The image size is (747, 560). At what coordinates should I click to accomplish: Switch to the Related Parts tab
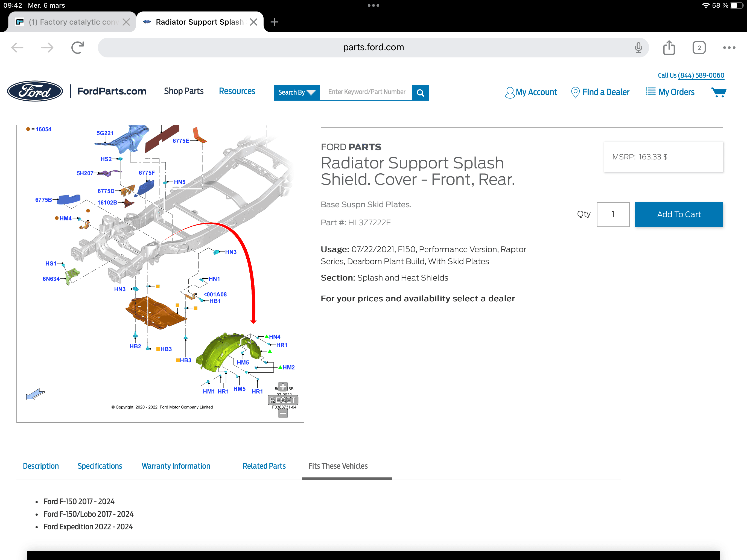click(x=264, y=466)
